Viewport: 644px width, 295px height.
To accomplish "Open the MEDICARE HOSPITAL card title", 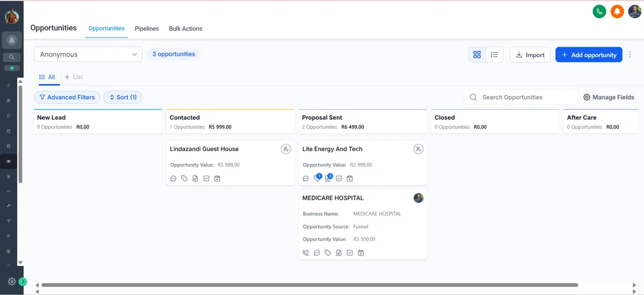I will pyautogui.click(x=333, y=198).
